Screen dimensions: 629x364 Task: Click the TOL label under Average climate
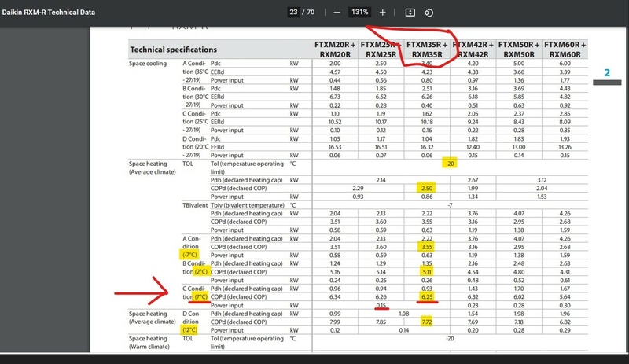coord(188,164)
